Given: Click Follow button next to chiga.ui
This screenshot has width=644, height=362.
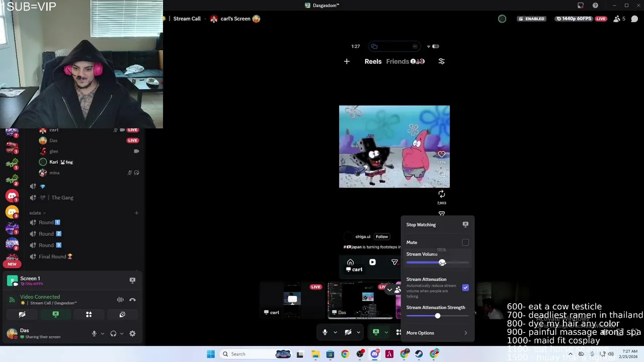Looking at the screenshot, I should (382, 237).
